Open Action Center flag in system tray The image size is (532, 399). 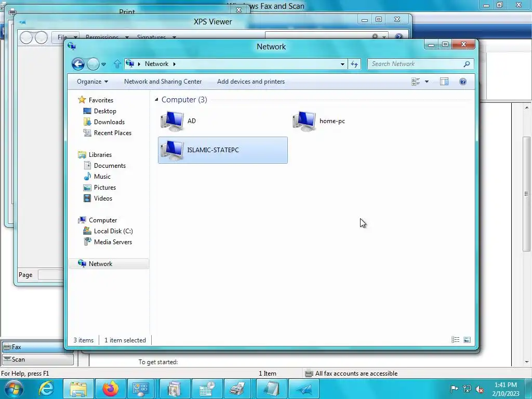tap(454, 389)
